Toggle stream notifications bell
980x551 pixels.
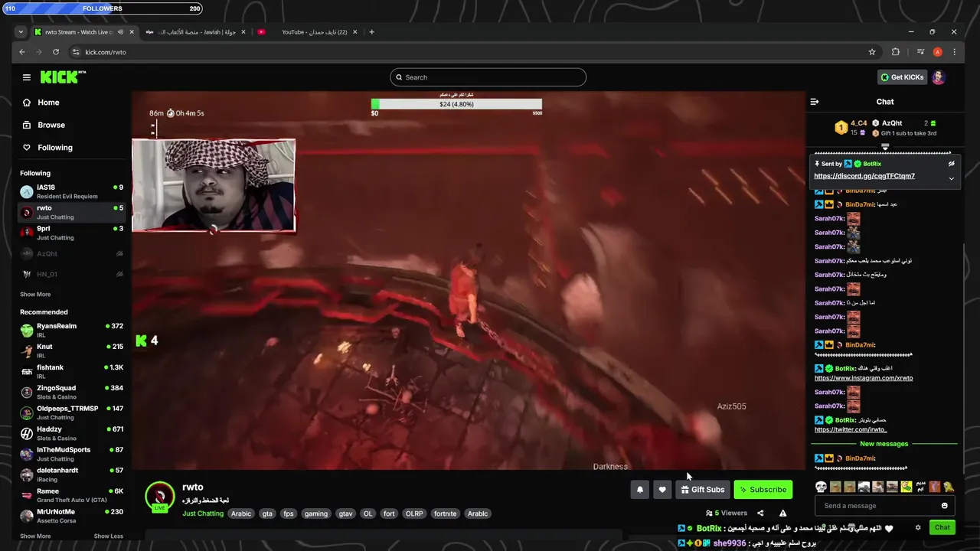pyautogui.click(x=640, y=490)
